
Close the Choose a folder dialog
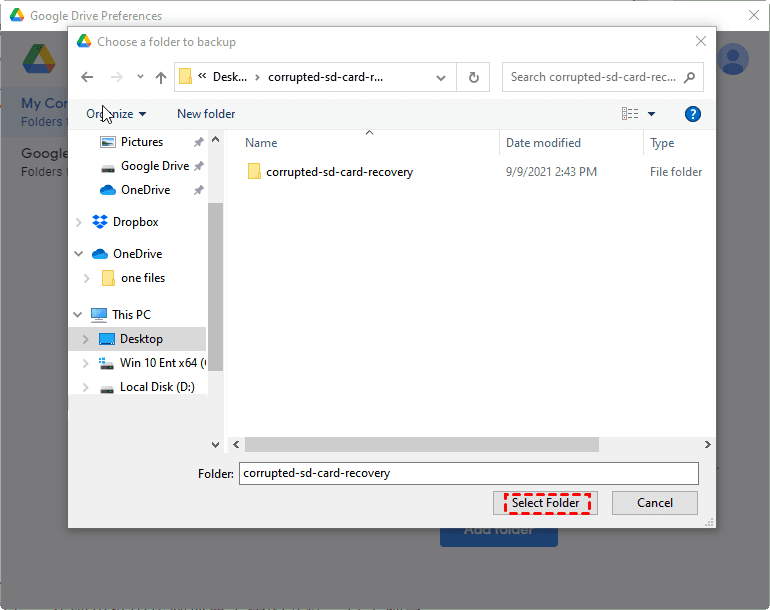pyautogui.click(x=701, y=41)
